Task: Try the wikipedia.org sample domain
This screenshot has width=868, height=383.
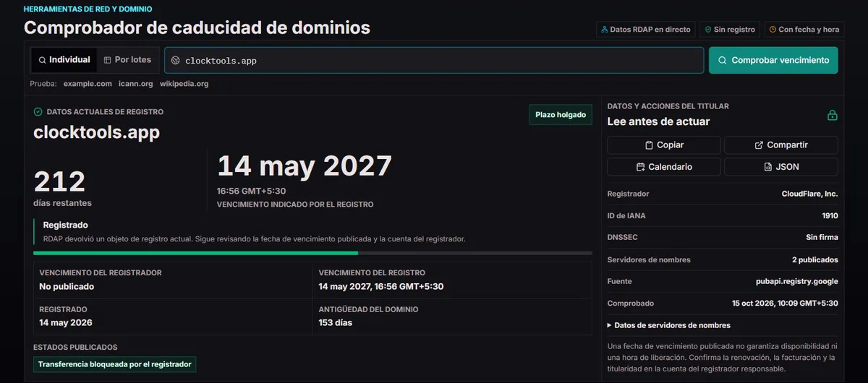Action: pos(184,84)
